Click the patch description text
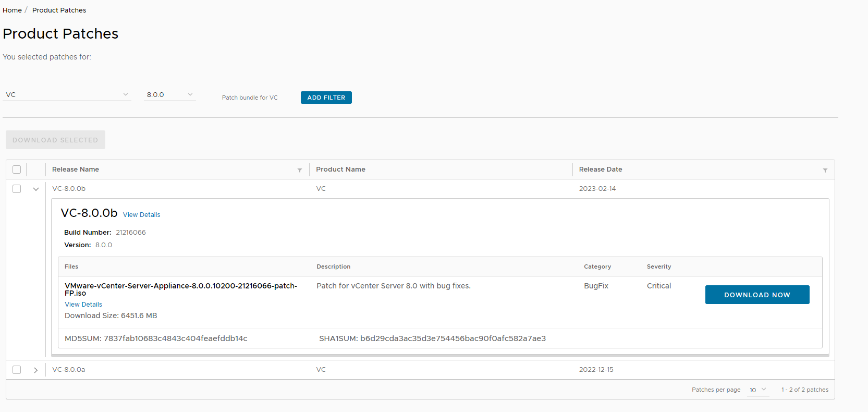 click(x=394, y=286)
